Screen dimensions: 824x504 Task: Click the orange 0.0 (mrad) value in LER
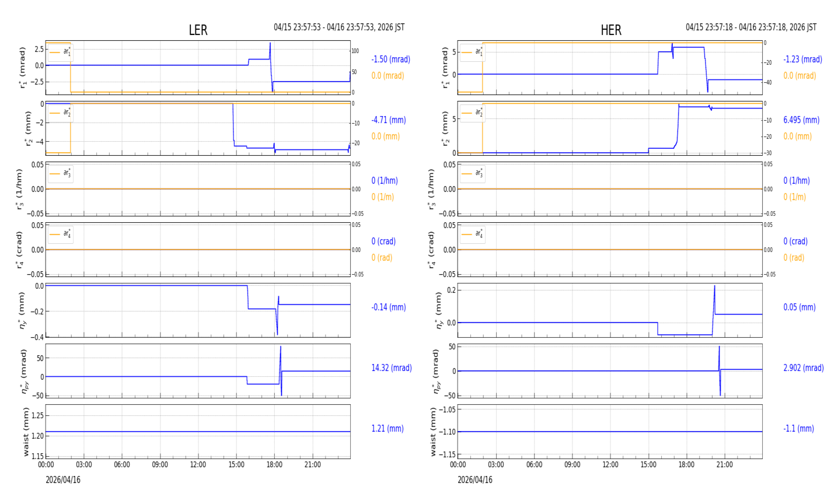click(388, 76)
